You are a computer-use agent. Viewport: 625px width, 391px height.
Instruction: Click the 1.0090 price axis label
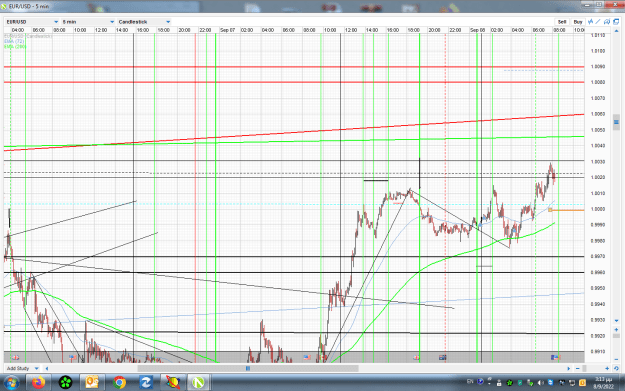[x=598, y=67]
